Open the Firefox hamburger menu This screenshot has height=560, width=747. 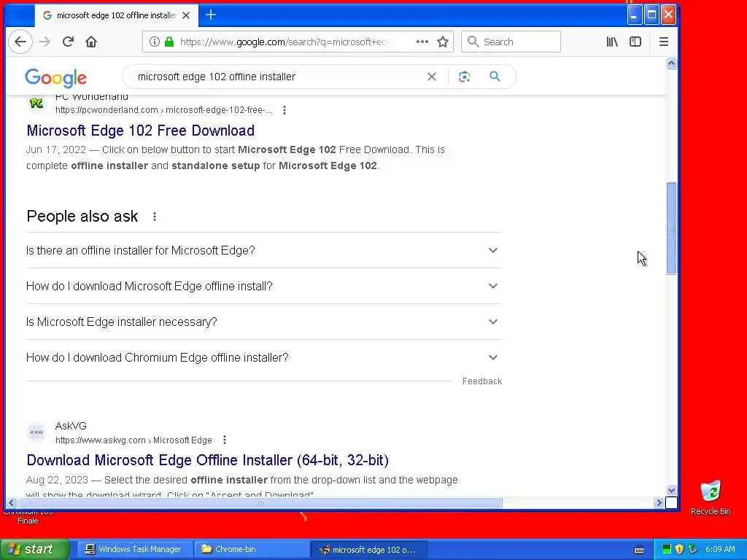(664, 42)
